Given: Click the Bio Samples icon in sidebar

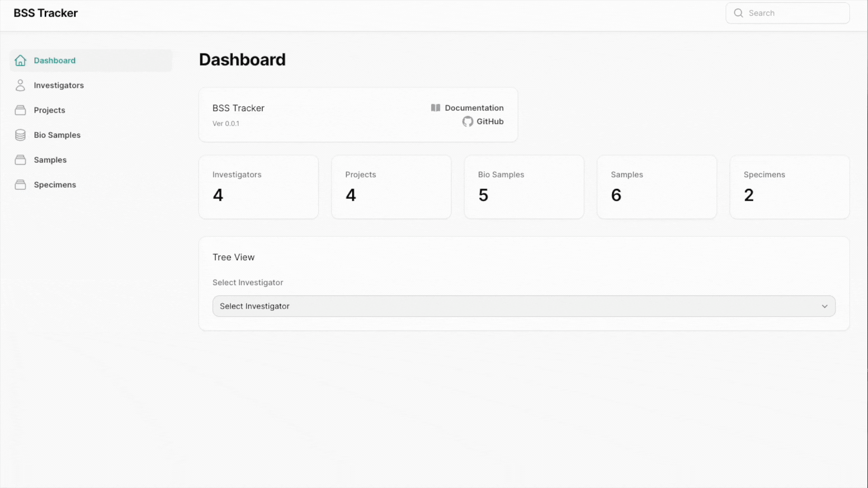Looking at the screenshot, I should click(20, 135).
